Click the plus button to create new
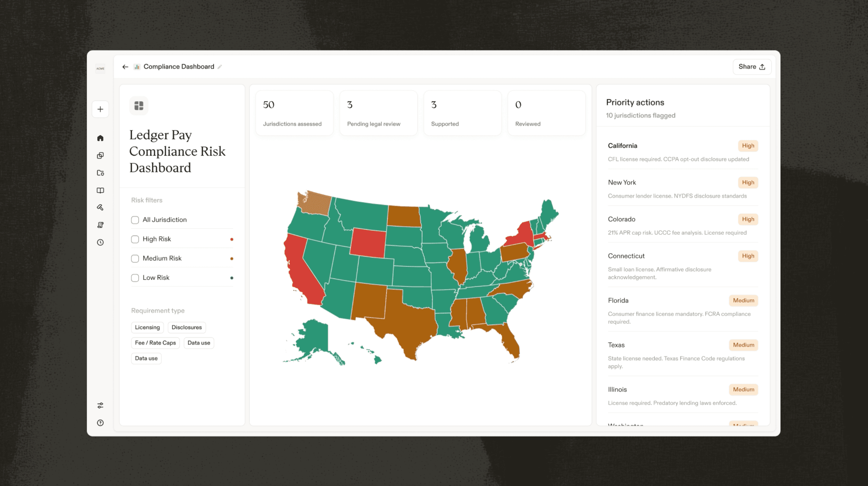Viewport: 868px width, 486px height. pyautogui.click(x=100, y=109)
